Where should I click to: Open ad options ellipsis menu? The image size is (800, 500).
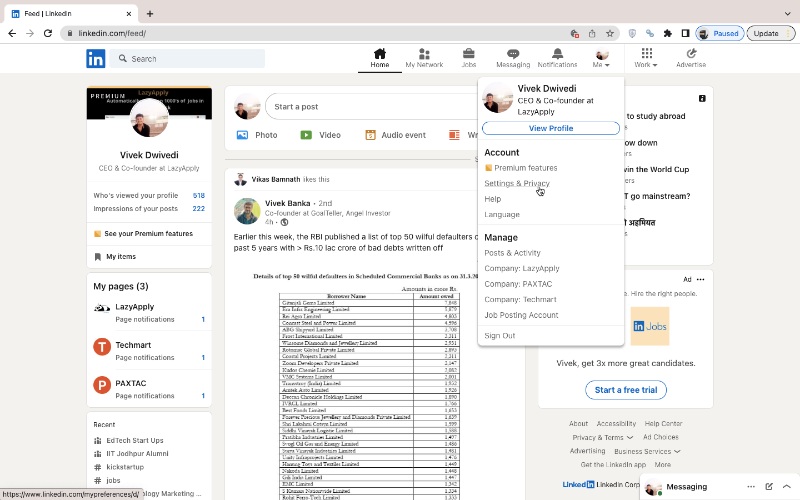point(701,280)
